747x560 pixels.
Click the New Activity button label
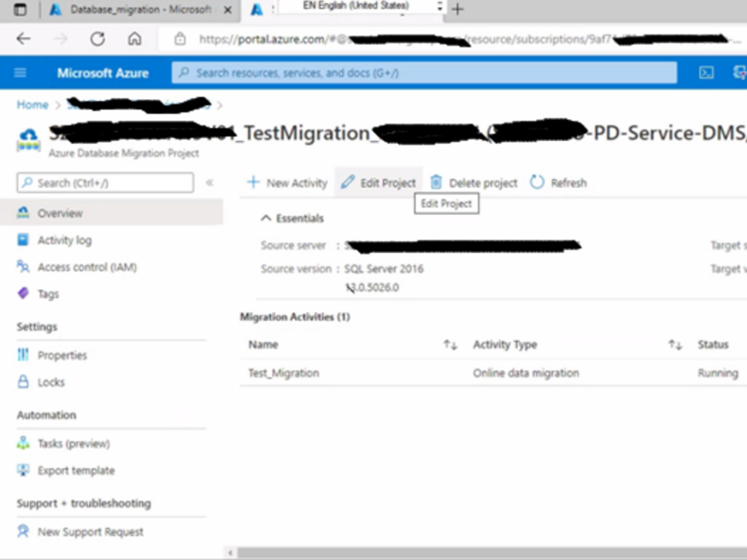click(297, 183)
